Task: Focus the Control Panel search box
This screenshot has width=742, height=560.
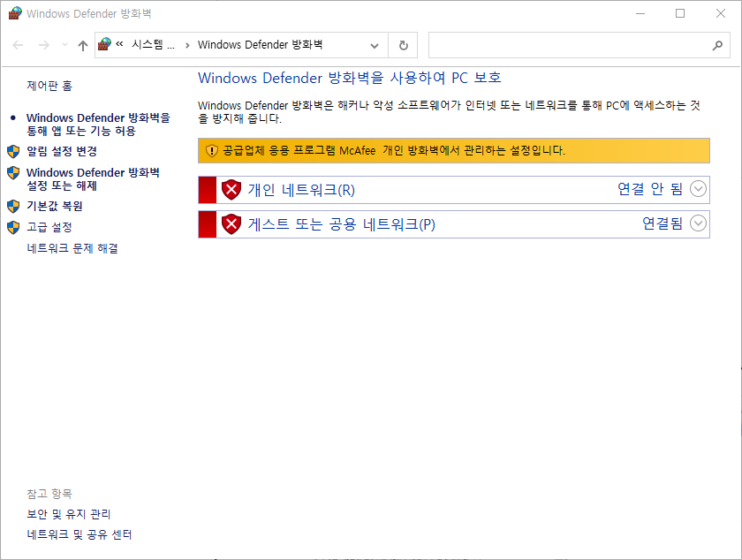Action: 579,45
